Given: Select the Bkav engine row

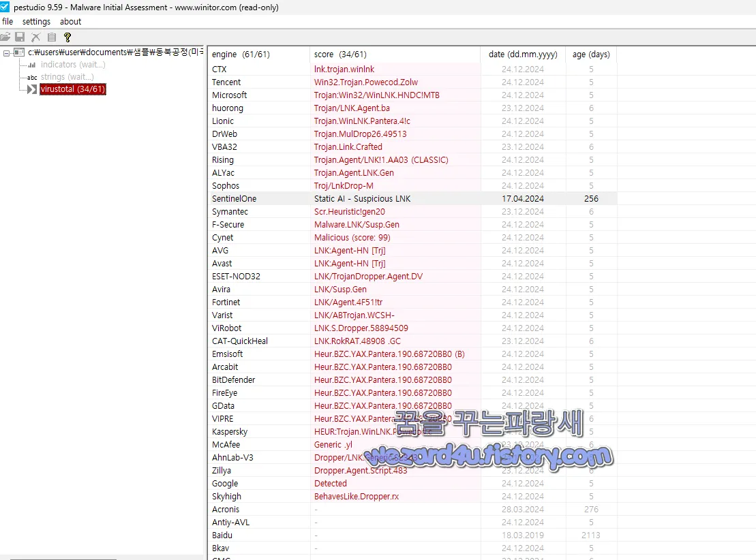Looking at the screenshot, I should click(x=412, y=548).
